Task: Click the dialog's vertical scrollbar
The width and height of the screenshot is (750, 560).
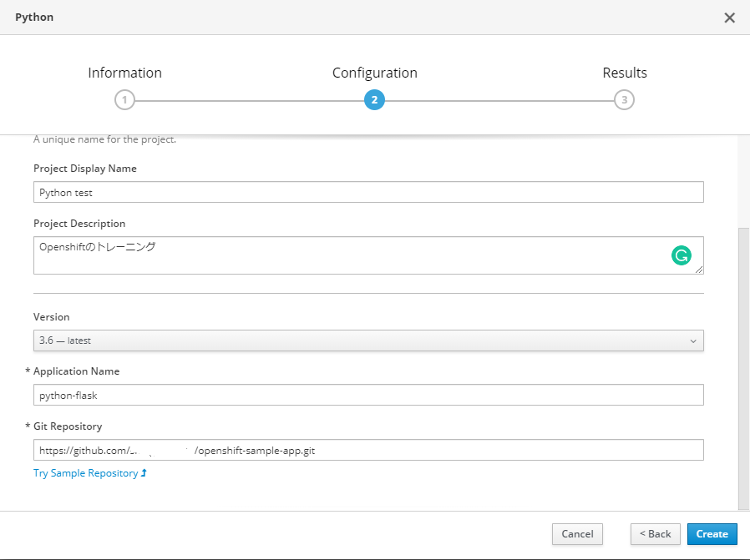Action: point(743,367)
